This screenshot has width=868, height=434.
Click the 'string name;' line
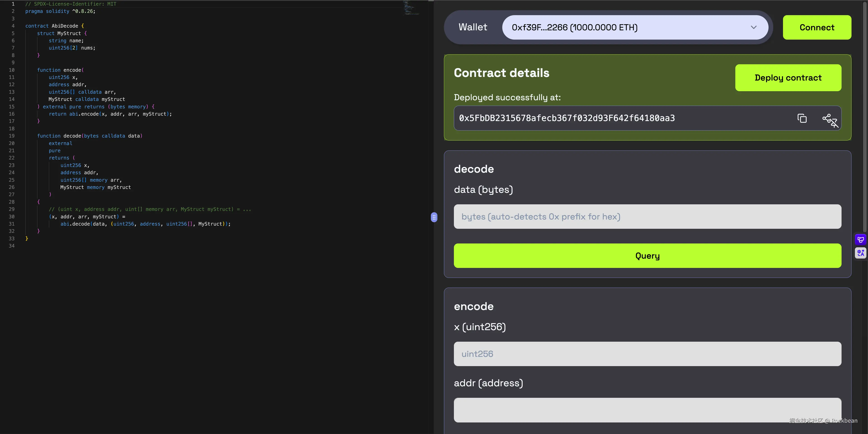[x=66, y=41]
